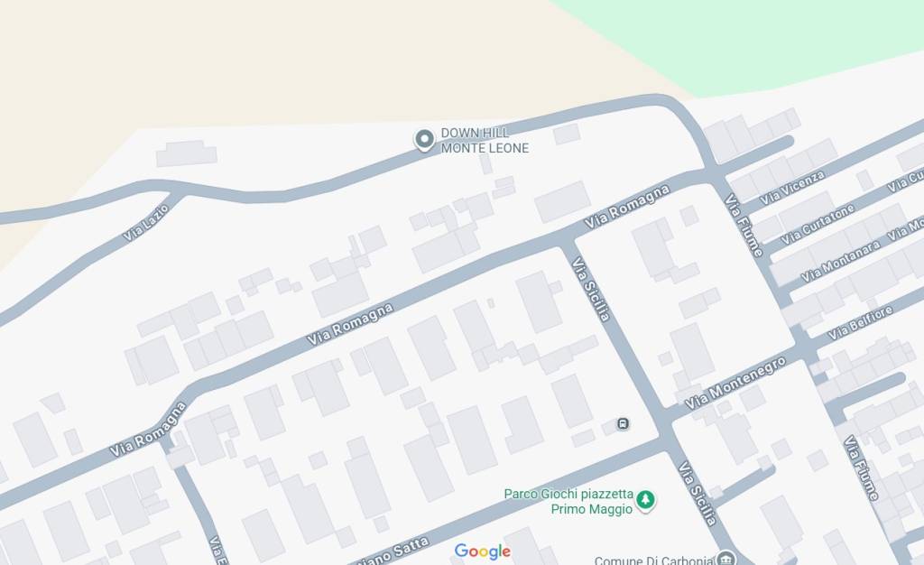Select the Via Curtatone street label
This screenshot has width=924, height=565.
coord(818,225)
